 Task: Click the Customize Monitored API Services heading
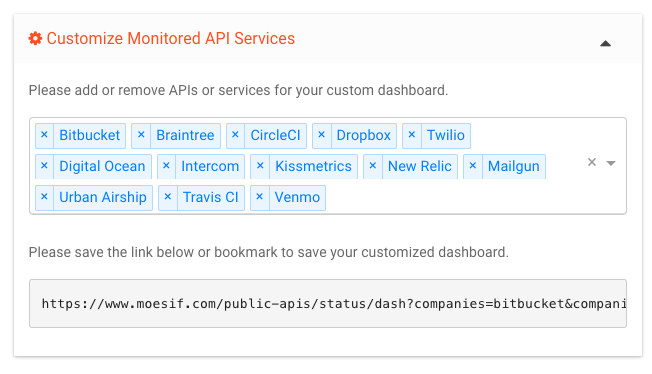[170, 38]
